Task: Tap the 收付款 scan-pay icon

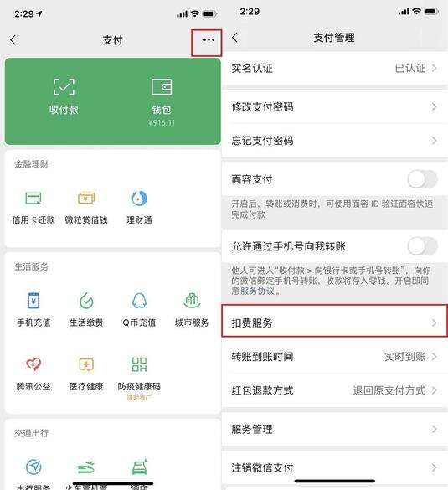Action: [x=64, y=87]
